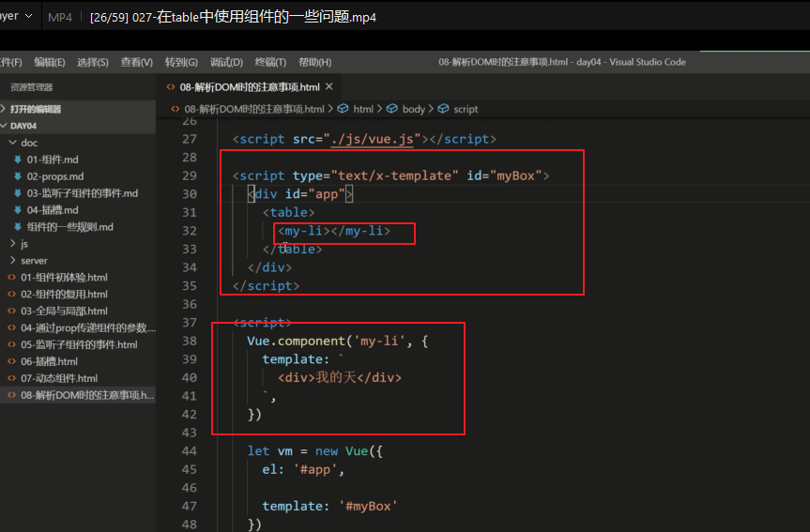
Task: Open the 调试(D) menu
Action: pos(226,62)
